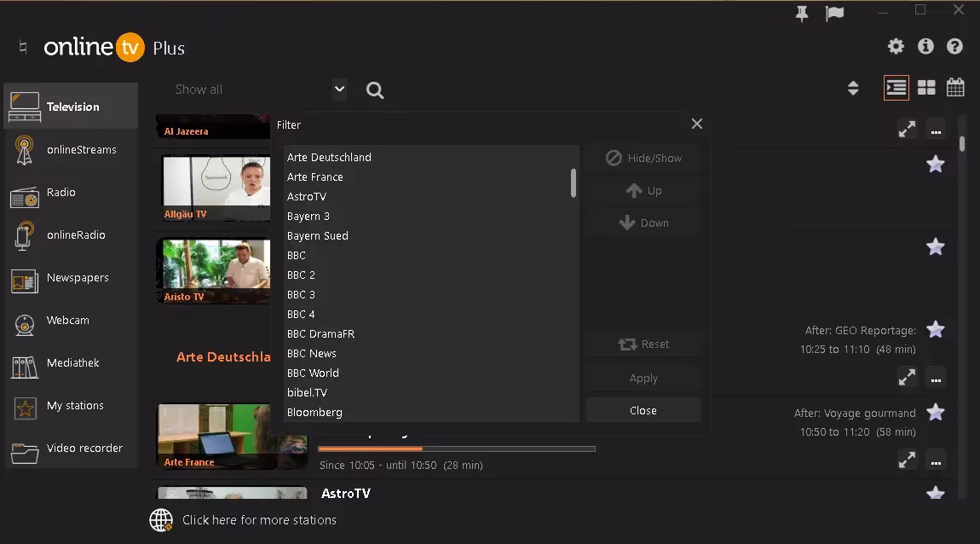Screen dimensions: 980x544
Task: Click the Filter list scrollbar thumb
Action: (x=574, y=182)
